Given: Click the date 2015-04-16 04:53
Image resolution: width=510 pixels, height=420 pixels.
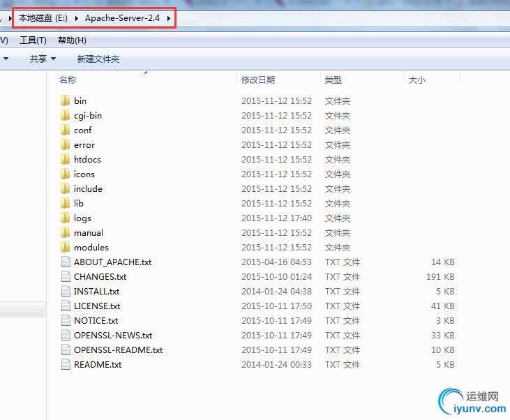Looking at the screenshot, I should [276, 262].
